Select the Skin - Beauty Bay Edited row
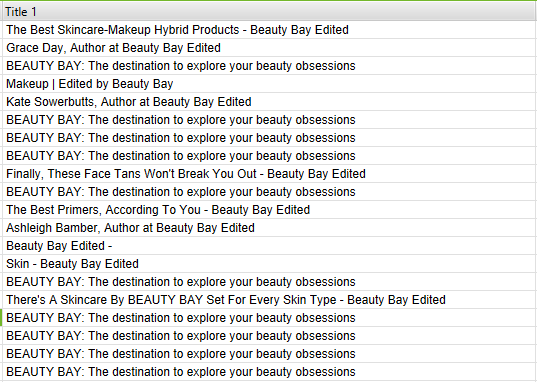Image resolution: width=537 pixels, height=382 pixels. click(x=269, y=264)
